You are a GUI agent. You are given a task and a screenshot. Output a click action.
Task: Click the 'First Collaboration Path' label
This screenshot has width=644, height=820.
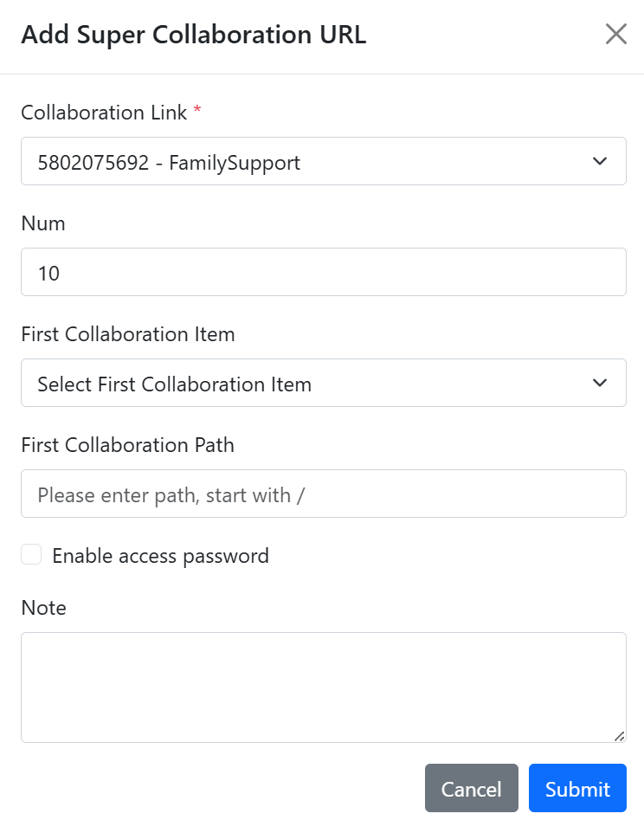pyautogui.click(x=127, y=445)
